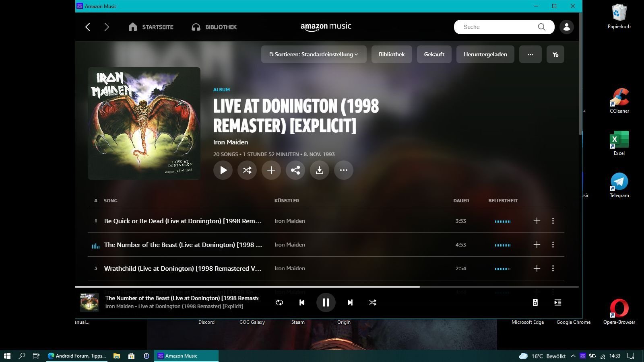The image size is (644, 362).
Task: Open options menu for The Number of the Beast
Action: pos(553,245)
